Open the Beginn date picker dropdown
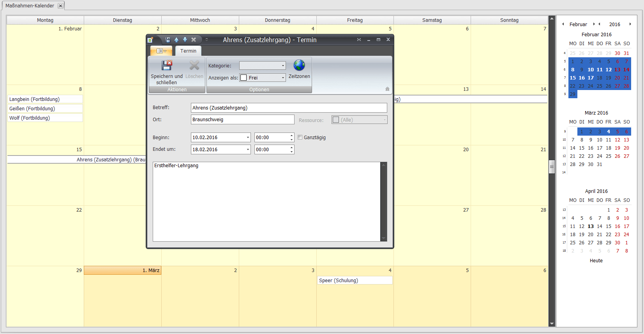Viewport: 644px width, 334px height. (248, 138)
